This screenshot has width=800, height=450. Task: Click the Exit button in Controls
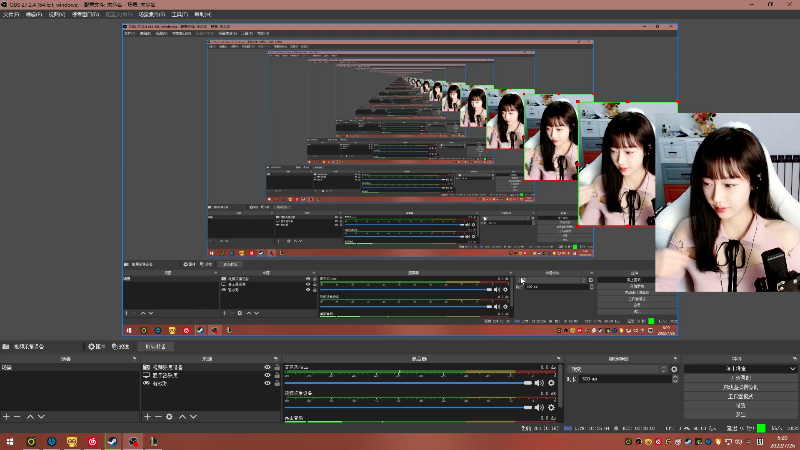click(x=740, y=414)
